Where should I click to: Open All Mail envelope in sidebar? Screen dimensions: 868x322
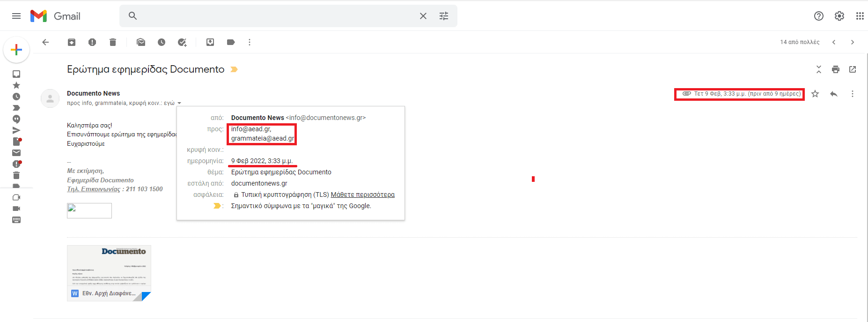(16, 153)
